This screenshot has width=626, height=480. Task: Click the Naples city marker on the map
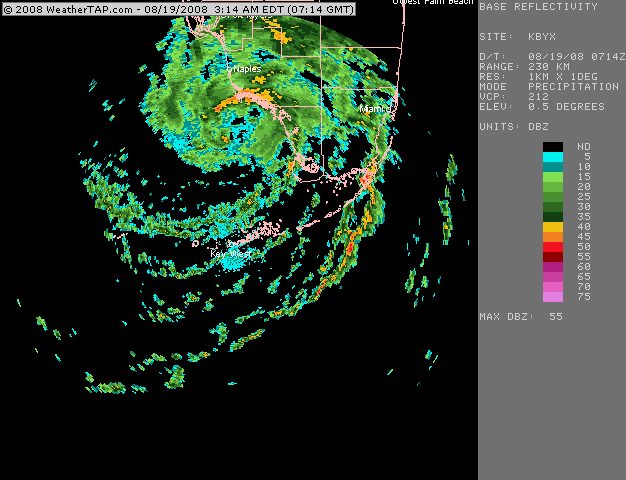click(247, 69)
